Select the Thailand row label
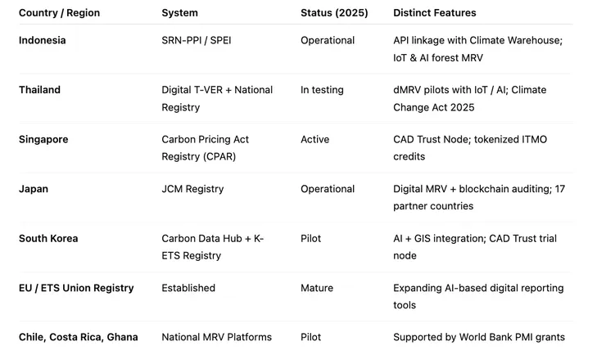The width and height of the screenshot is (606, 364). [39, 90]
